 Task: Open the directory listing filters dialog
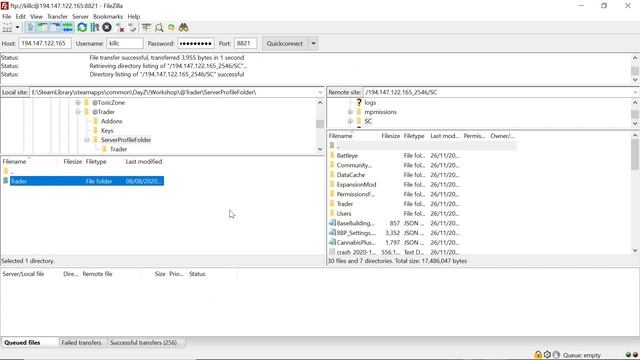coord(146,27)
